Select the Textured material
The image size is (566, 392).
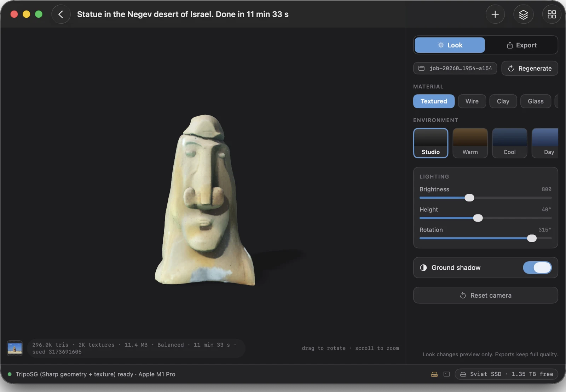tap(434, 101)
